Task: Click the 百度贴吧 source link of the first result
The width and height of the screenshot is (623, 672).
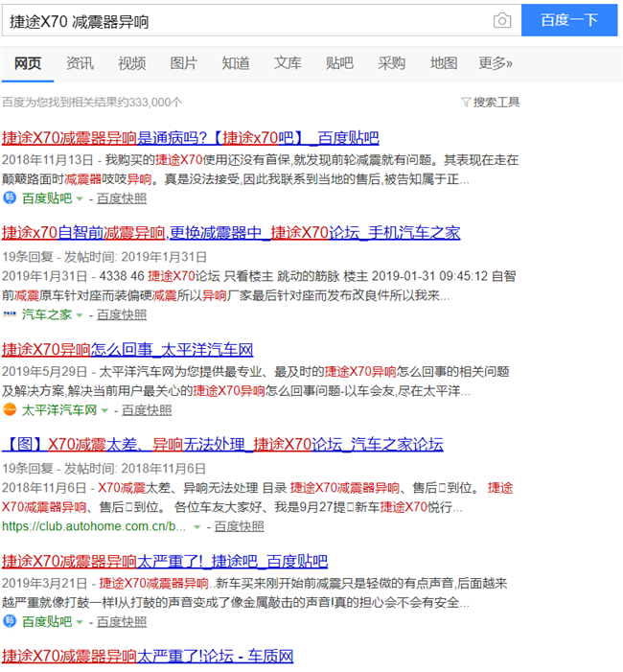Action: click(x=47, y=198)
